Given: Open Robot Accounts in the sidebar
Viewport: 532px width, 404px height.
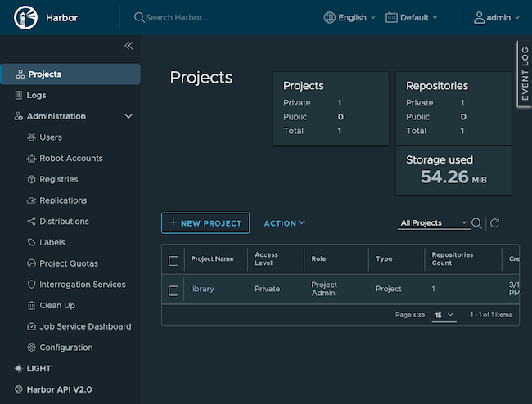Looking at the screenshot, I should tap(71, 159).
